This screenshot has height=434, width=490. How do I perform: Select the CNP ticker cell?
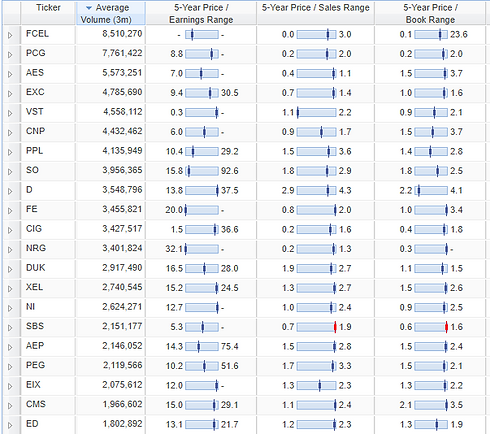pyautogui.click(x=48, y=132)
